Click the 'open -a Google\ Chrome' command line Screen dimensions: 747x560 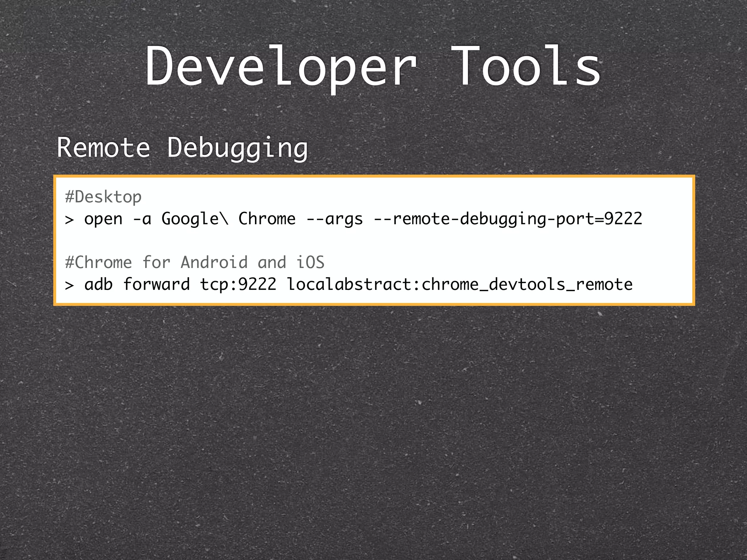tap(353, 219)
